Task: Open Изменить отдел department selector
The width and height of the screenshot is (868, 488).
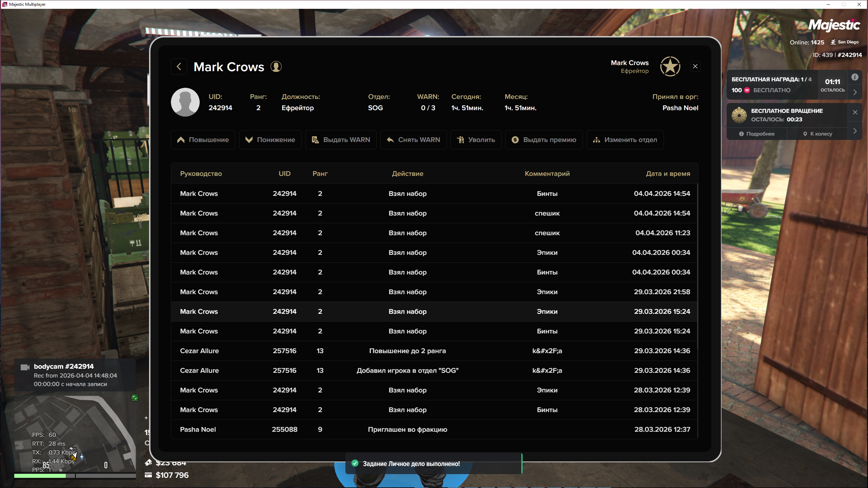Action: 625,140
